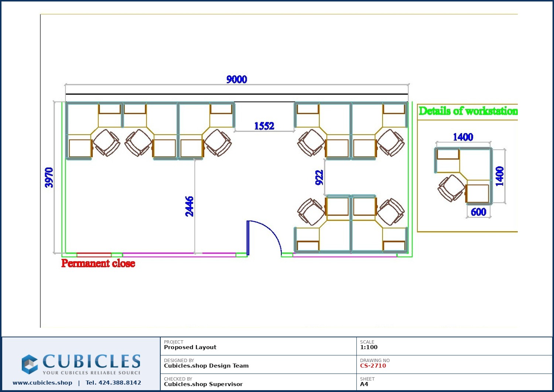This screenshot has width=554, height=392.
Task: Click the CUBICLES brand name text
Action: click(92, 361)
